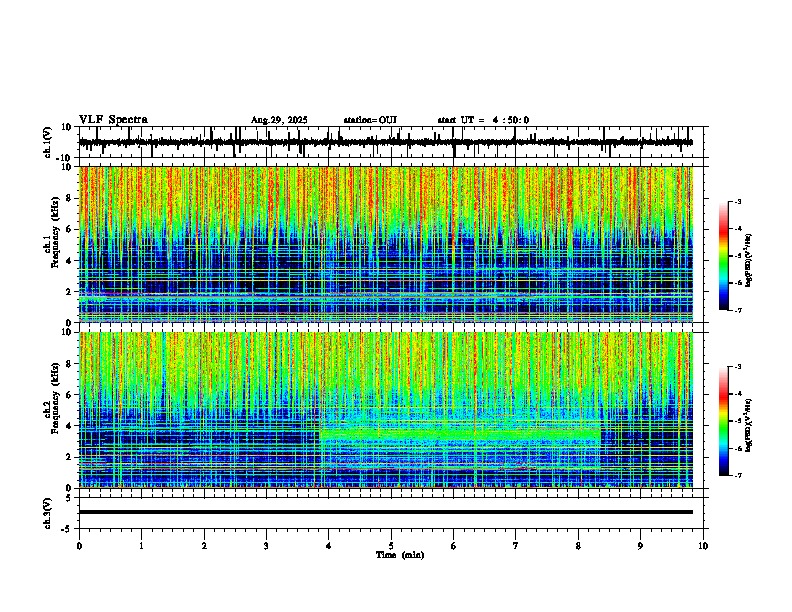Viewport: 792px width, 612px height.
Task: Click the "start UT = 4 :50: 0" label
Action: point(483,120)
